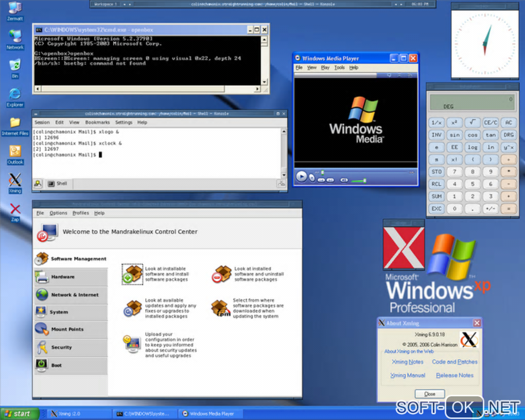Image resolution: width=525 pixels, height=420 pixels.
Task: Switch to cmd.exe taskbar item
Action: point(144,414)
